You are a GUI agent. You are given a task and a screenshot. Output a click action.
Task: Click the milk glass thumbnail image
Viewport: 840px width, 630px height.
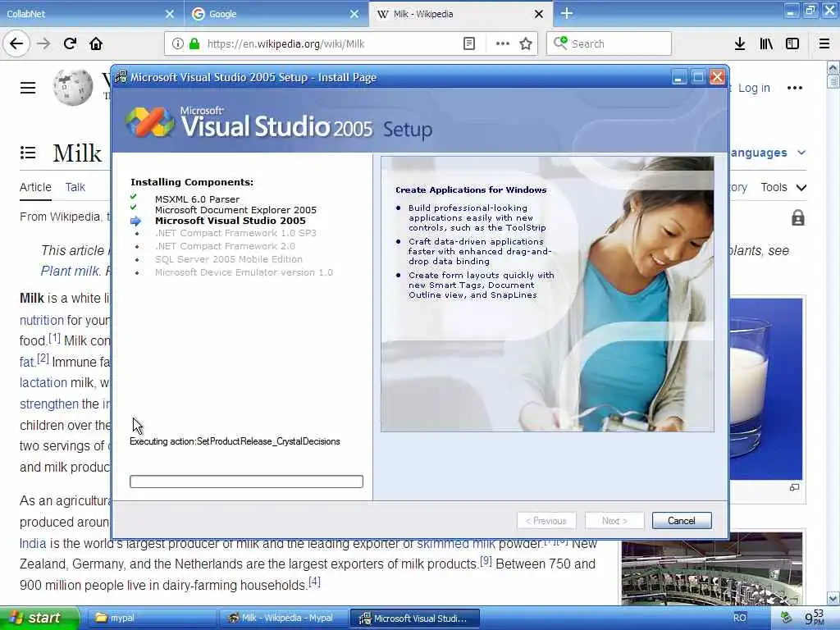pos(765,389)
